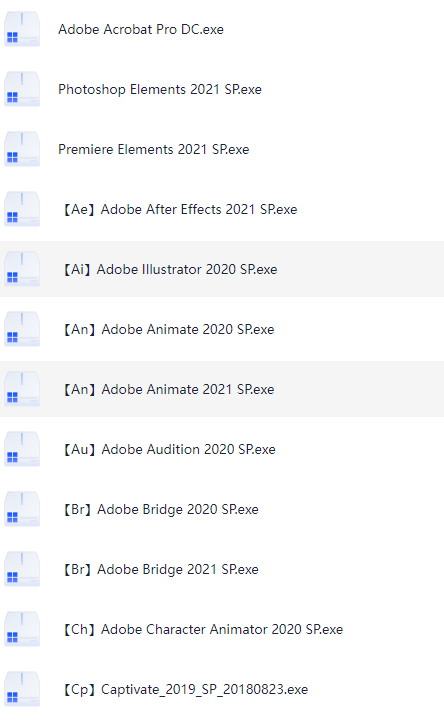Select the 【Br】Adobe Bridge 2020 SP.exe name
444x724 pixels.
160,510
